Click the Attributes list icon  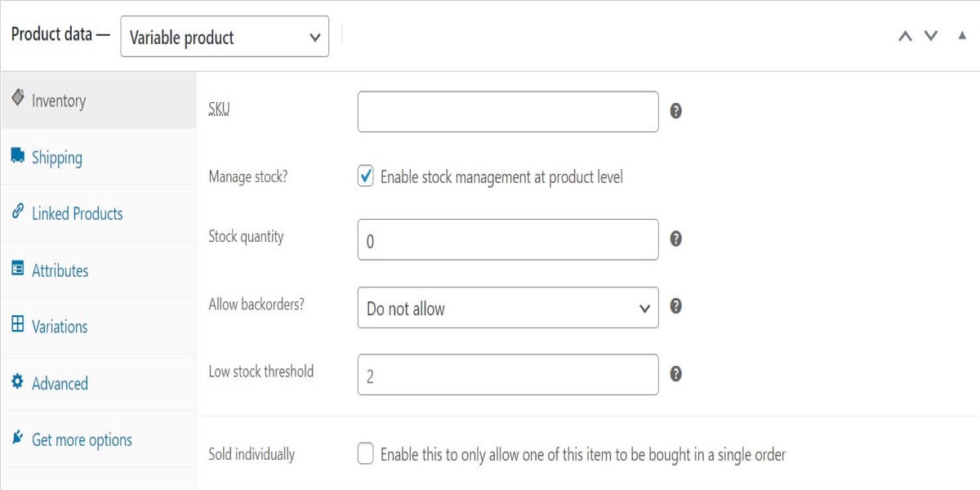(x=18, y=268)
